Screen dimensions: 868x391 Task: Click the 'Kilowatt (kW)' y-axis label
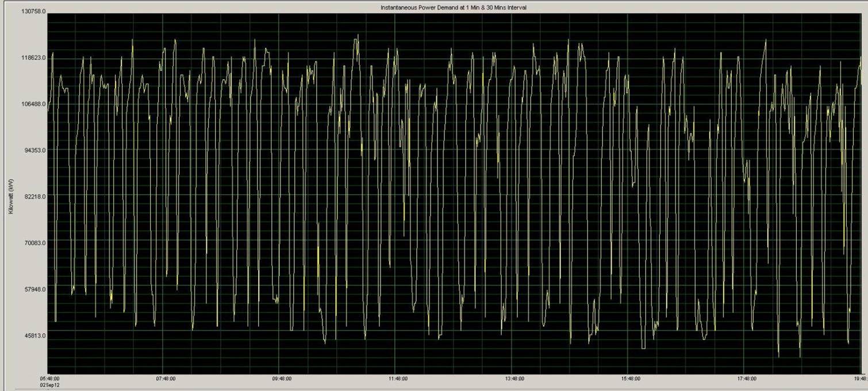(x=11, y=196)
